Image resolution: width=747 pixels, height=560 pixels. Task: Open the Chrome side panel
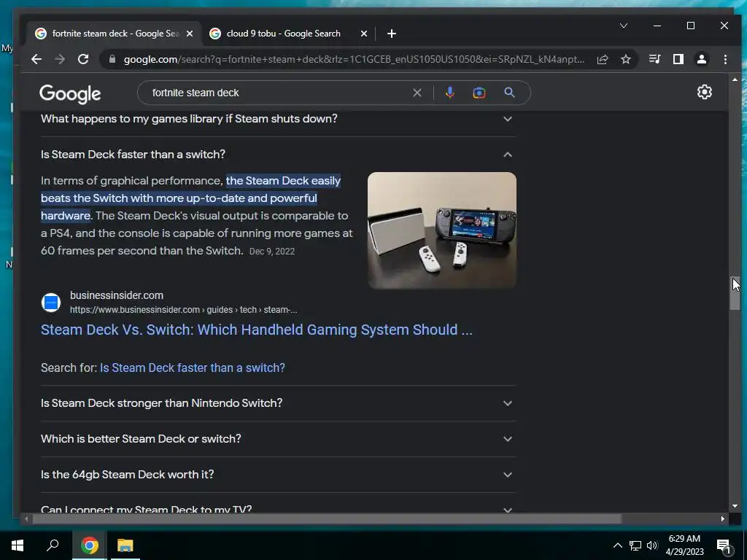[x=678, y=59]
